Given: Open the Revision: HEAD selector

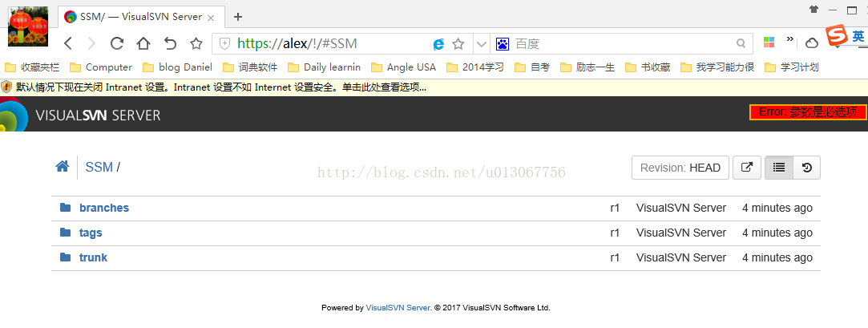Looking at the screenshot, I should point(680,168).
